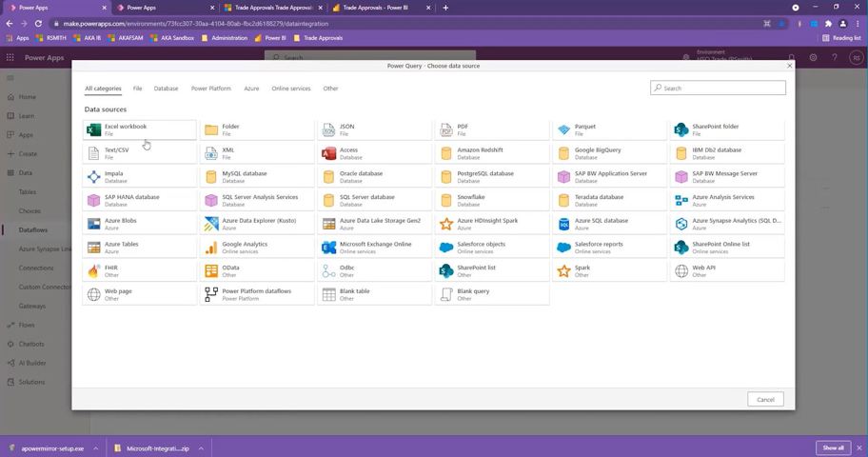
Task: Choose the SAP HANA database icon
Action: (94, 201)
